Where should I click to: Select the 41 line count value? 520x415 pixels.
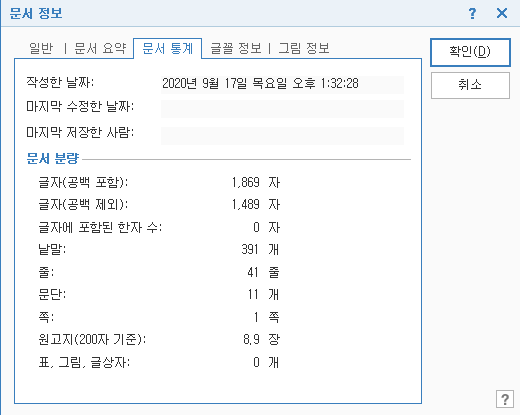253,272
